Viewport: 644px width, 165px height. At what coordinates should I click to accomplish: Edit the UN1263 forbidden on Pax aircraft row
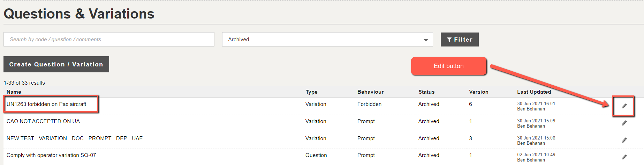(624, 106)
